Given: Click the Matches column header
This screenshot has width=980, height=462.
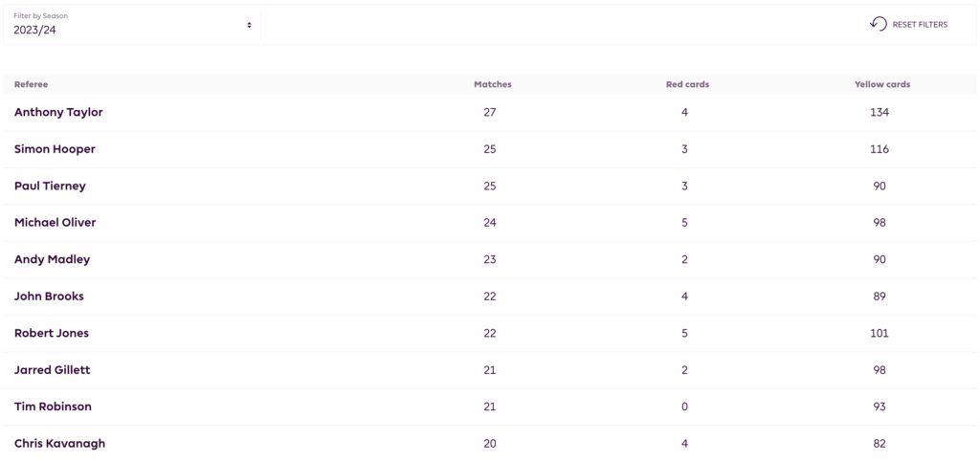Looking at the screenshot, I should coord(492,84).
